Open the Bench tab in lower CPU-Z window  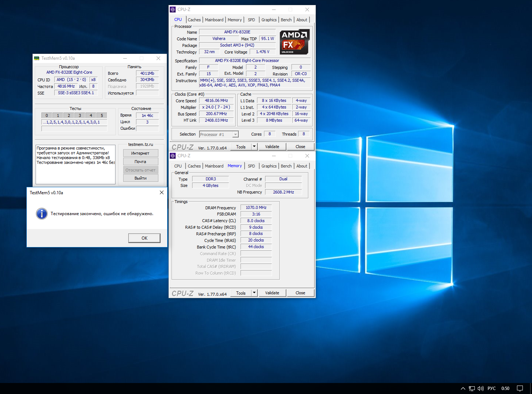[286, 166]
